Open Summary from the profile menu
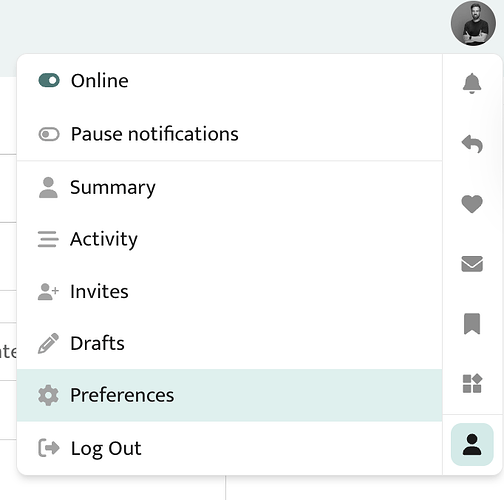Screen dimensions: 504x500 coord(230,187)
